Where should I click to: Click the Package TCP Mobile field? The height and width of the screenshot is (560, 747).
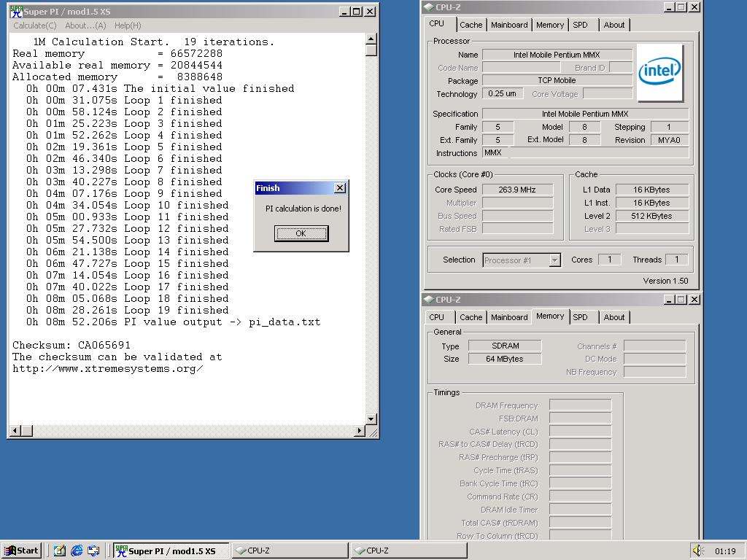point(557,80)
